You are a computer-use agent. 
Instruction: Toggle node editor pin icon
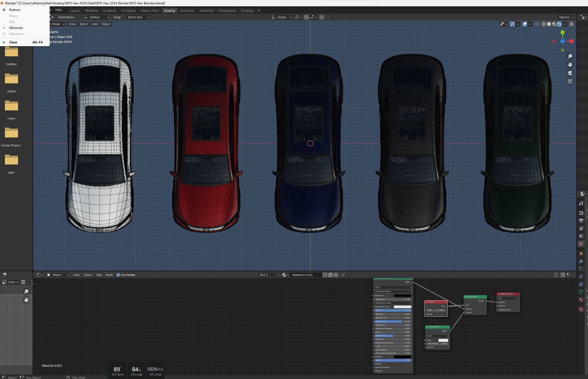[x=343, y=275]
